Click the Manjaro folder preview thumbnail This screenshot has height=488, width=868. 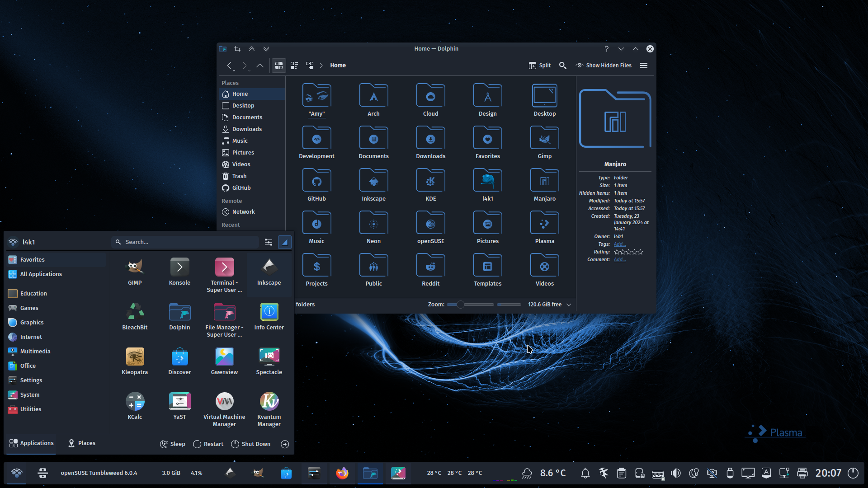pos(615,119)
